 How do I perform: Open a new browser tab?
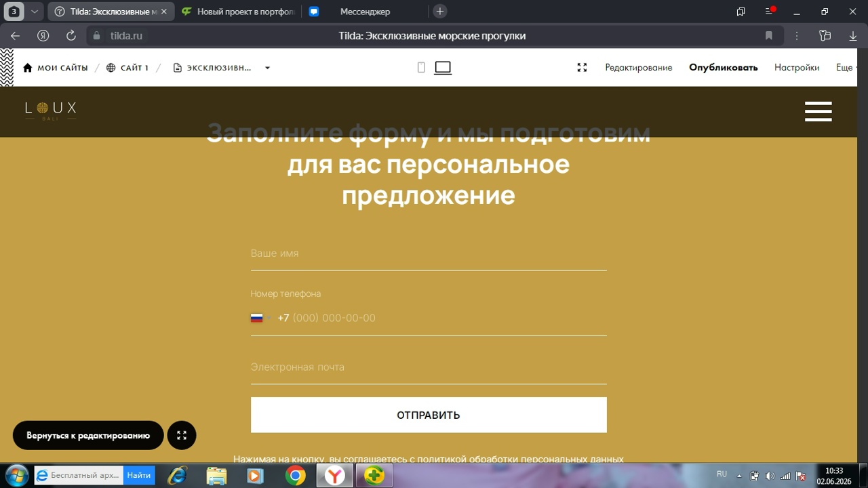coord(439,12)
